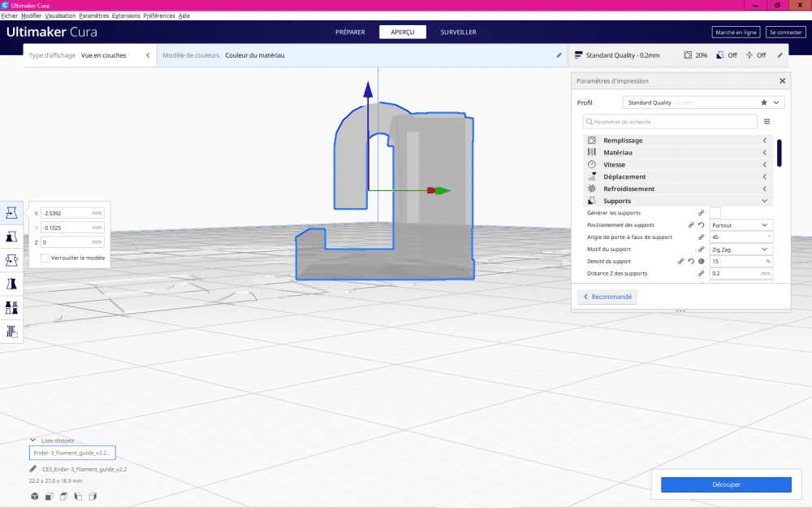The height and width of the screenshot is (508, 812).
Task: Click the Recommandé button
Action: click(x=607, y=297)
